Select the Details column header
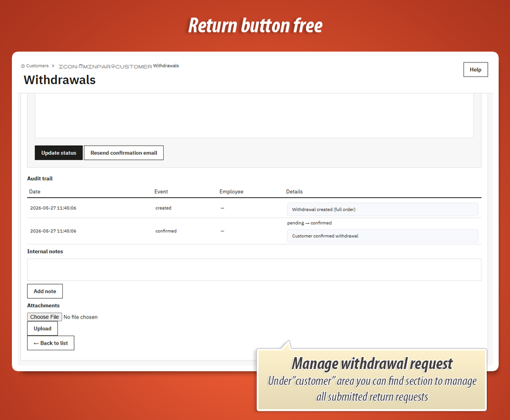This screenshot has height=420, width=510. click(x=294, y=192)
